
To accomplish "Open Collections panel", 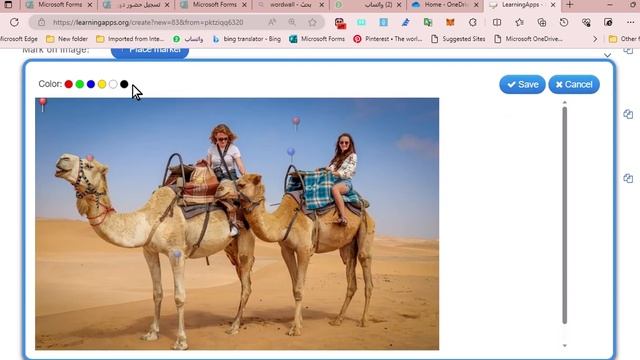I will pos(542,22).
